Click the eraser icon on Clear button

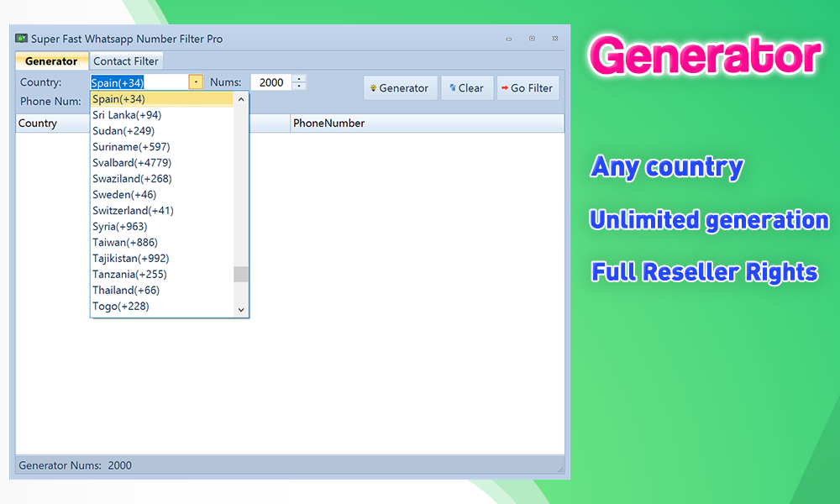[x=452, y=87]
